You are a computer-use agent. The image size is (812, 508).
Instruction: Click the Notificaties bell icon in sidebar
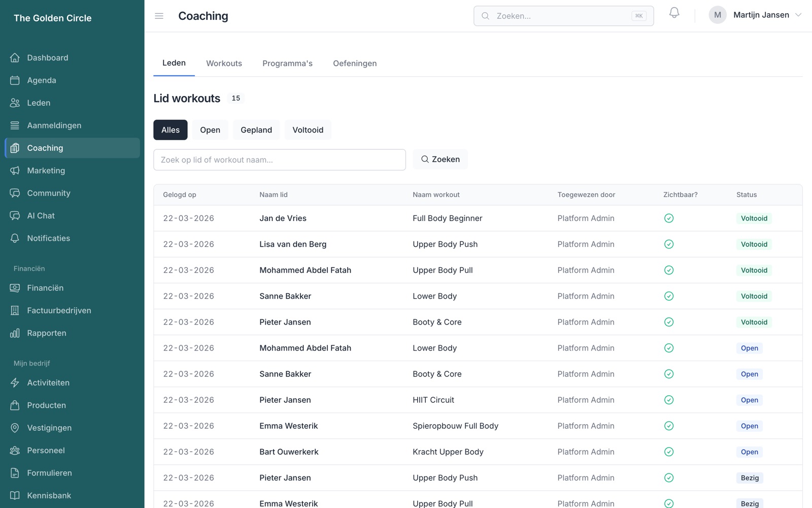click(15, 238)
